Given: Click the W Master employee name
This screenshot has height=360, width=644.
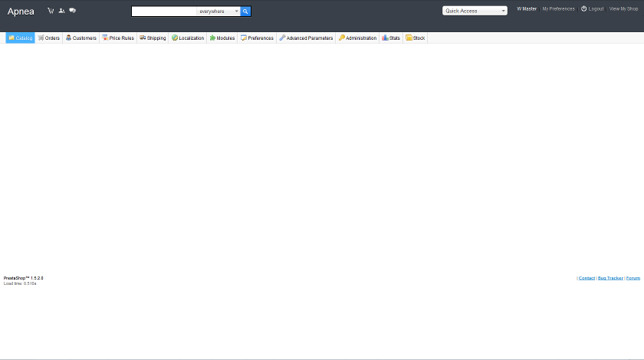Looking at the screenshot, I should tap(527, 8).
